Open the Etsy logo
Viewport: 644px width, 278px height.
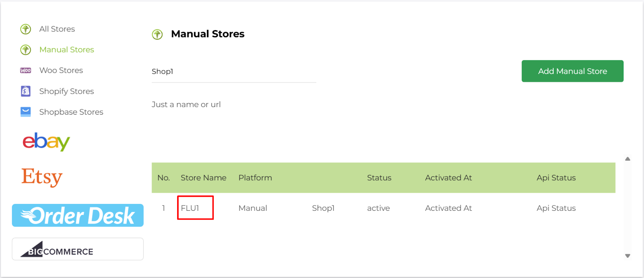(x=42, y=177)
